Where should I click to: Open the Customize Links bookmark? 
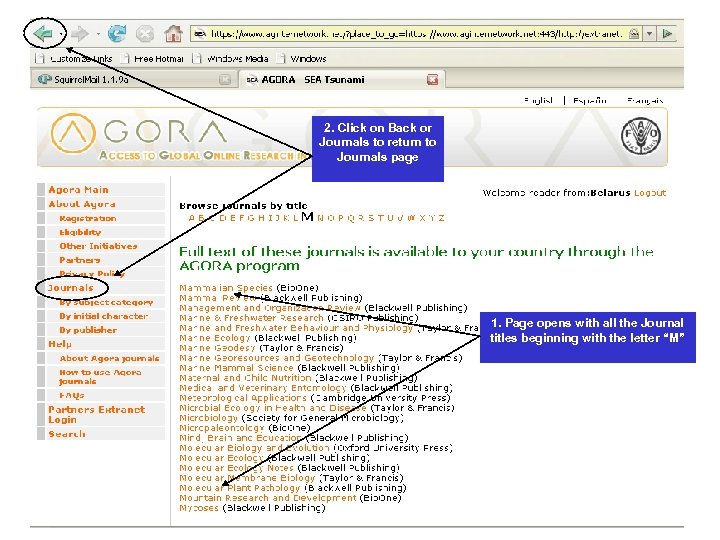(x=74, y=58)
